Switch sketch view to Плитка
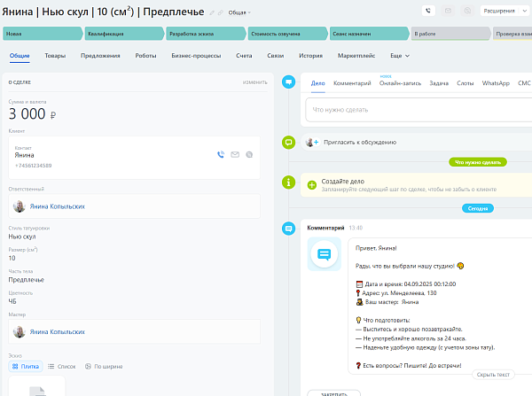532x396 pixels. (x=26, y=366)
